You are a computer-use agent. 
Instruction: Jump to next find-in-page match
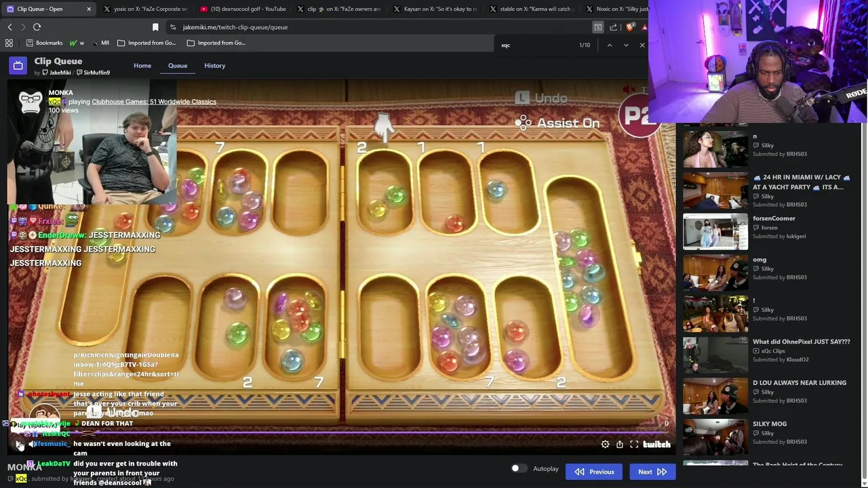pos(625,45)
